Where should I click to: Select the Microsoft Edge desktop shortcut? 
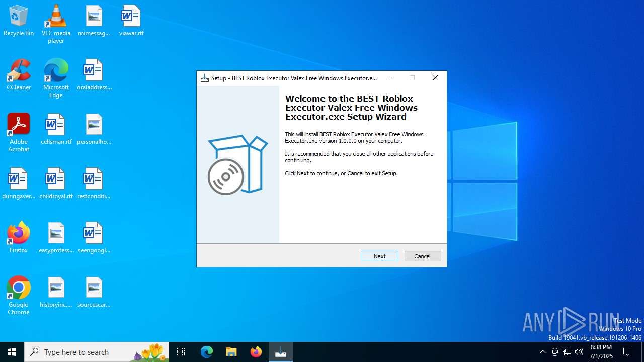click(x=56, y=78)
